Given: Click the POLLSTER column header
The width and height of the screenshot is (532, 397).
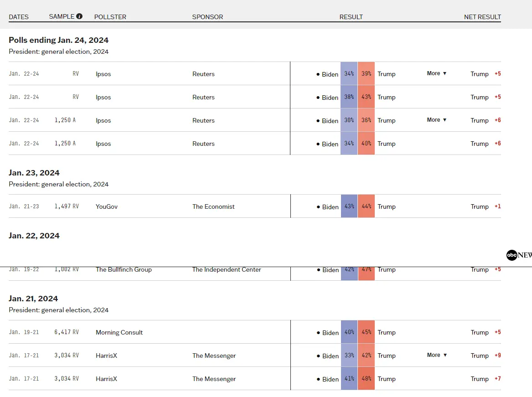Looking at the screenshot, I should tap(110, 17).
